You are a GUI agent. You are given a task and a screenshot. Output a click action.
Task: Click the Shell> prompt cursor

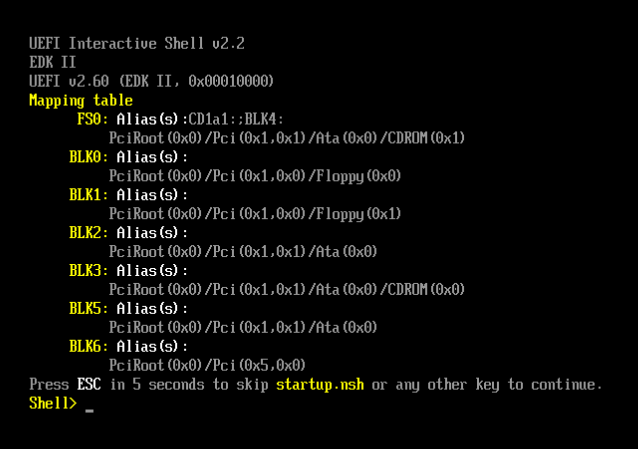click(x=90, y=410)
